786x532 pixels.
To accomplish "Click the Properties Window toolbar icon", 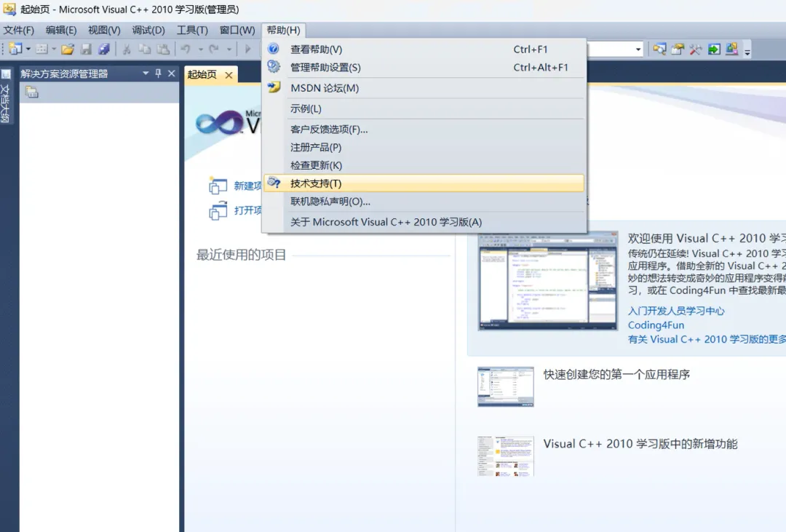I will click(678, 49).
